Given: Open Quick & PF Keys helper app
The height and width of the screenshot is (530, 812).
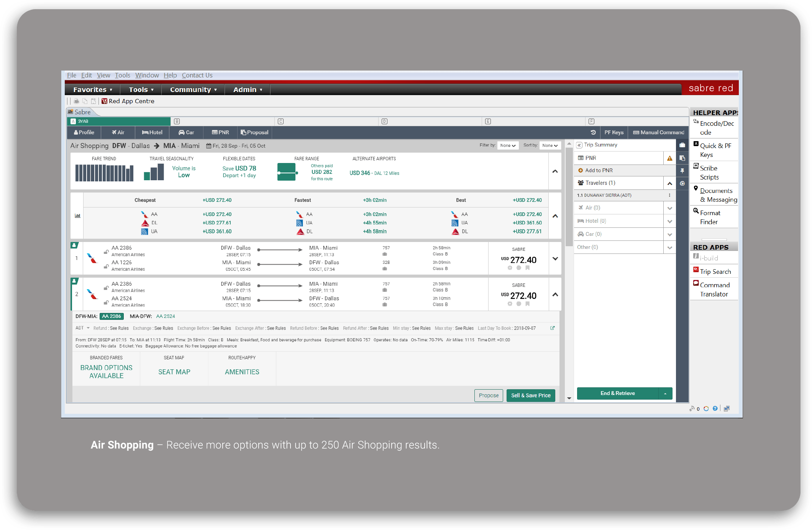Looking at the screenshot, I should point(714,150).
